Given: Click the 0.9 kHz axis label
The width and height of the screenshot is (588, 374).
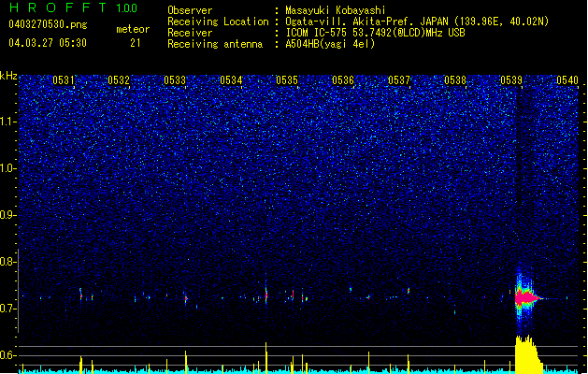Looking at the screenshot, I should pos(7,215).
